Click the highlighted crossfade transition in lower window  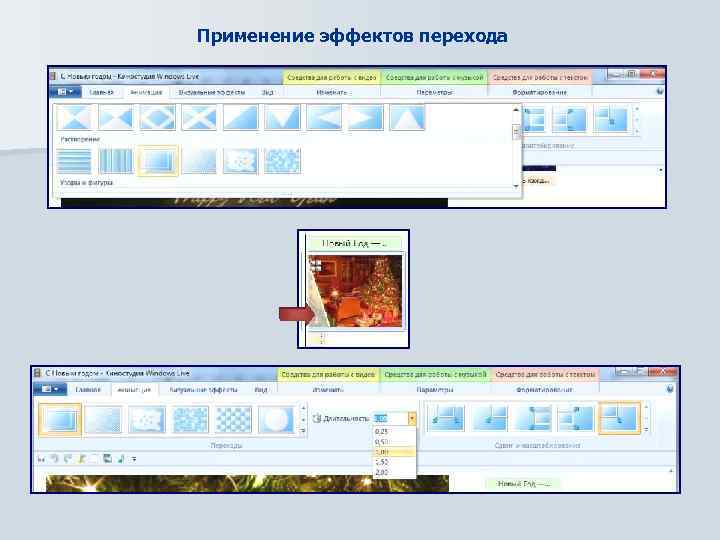(x=60, y=419)
